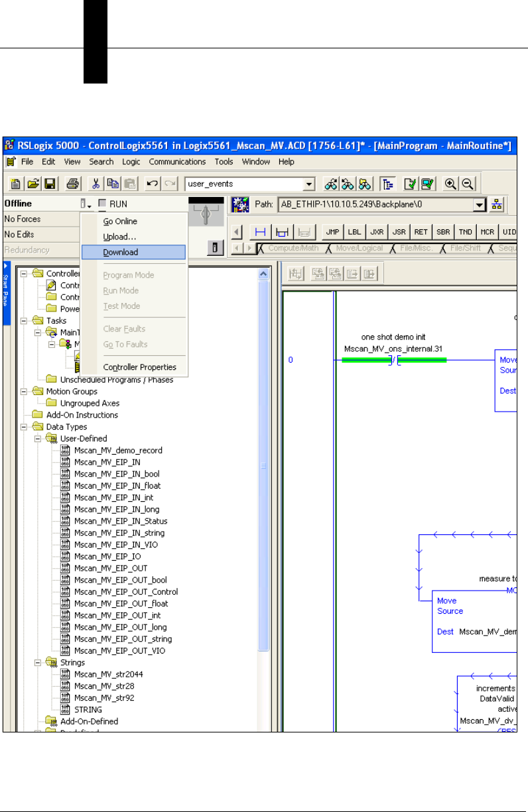The width and height of the screenshot is (528, 812).
Task: Insert a new rung with rung icon
Action: 261,232
